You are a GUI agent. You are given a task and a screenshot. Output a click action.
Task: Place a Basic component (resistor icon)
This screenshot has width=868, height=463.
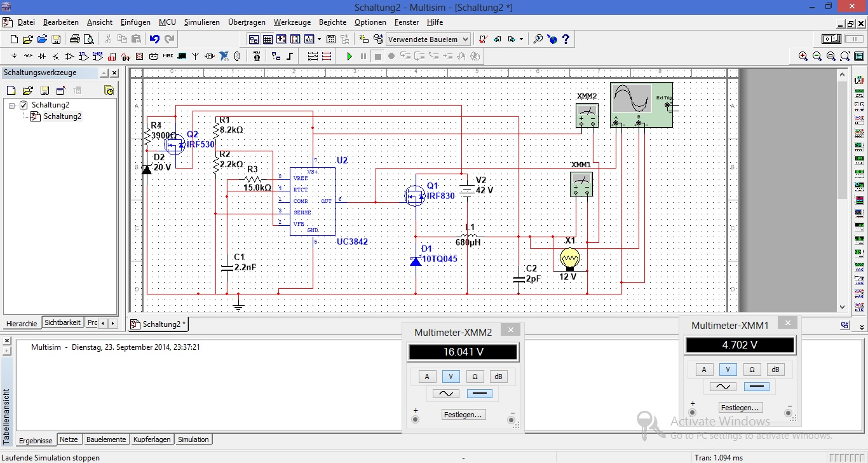coord(28,56)
